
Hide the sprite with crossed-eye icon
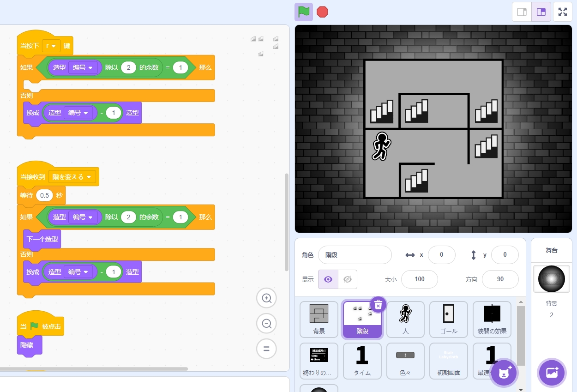(x=348, y=279)
